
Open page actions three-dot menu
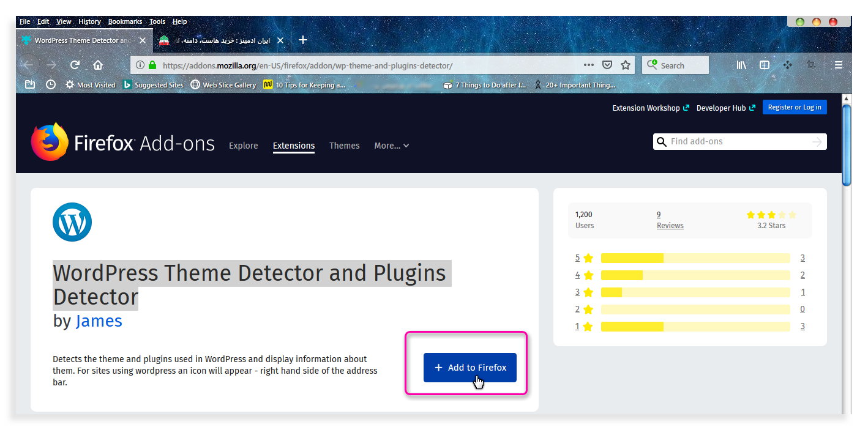coord(589,65)
